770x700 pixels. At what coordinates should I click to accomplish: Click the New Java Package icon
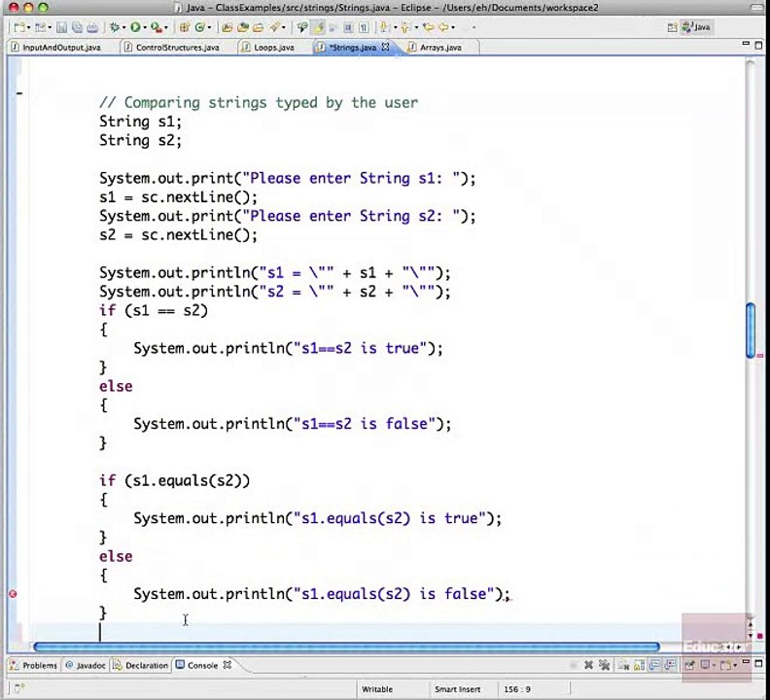184,27
